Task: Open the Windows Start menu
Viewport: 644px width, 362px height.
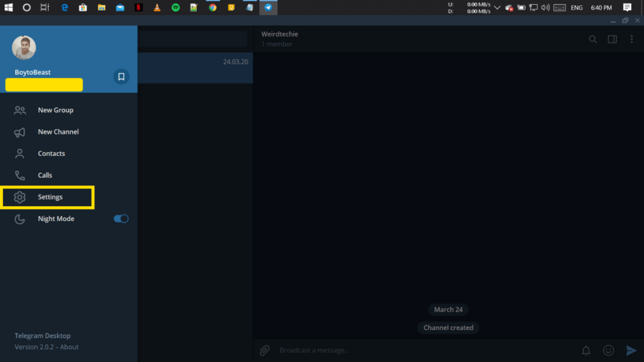Action: coord(8,8)
